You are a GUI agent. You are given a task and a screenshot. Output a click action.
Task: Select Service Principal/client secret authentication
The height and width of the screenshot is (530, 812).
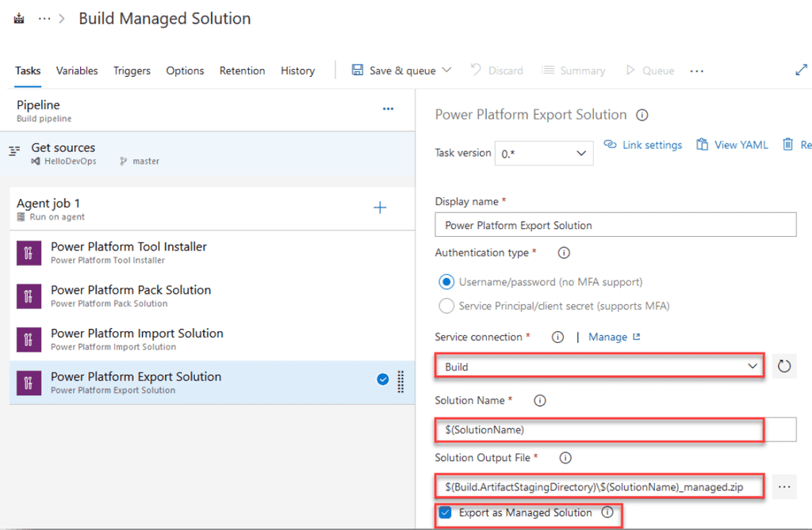446,305
